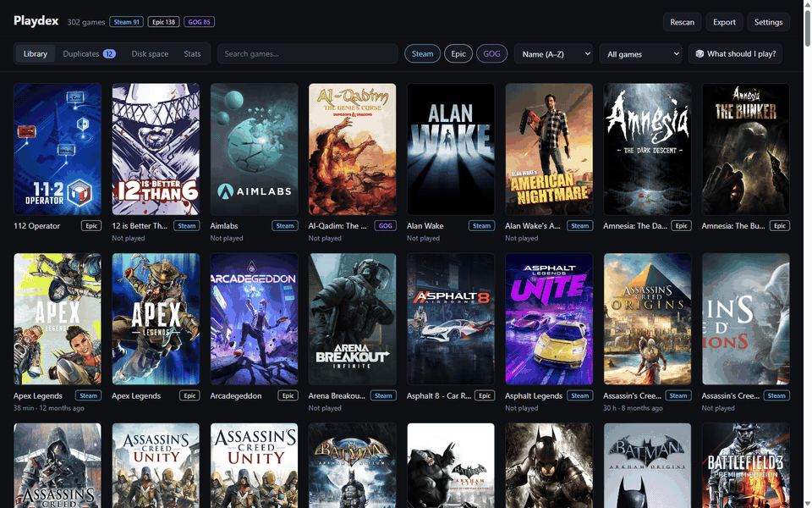Click What should I play button
The width and height of the screenshot is (812, 508).
735,54
